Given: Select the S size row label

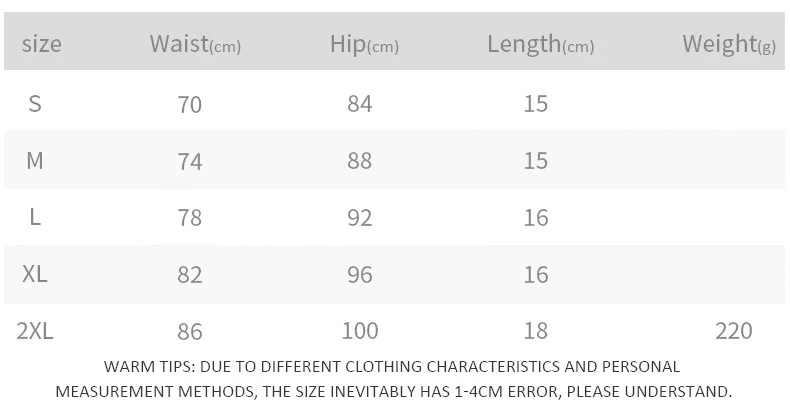Looking at the screenshot, I should tap(35, 103).
